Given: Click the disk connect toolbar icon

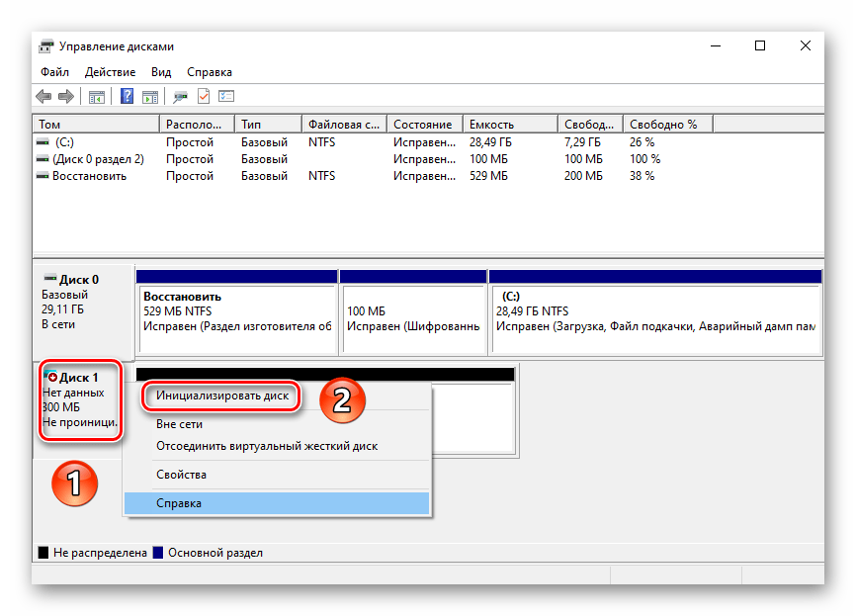Looking at the screenshot, I should pos(180,97).
